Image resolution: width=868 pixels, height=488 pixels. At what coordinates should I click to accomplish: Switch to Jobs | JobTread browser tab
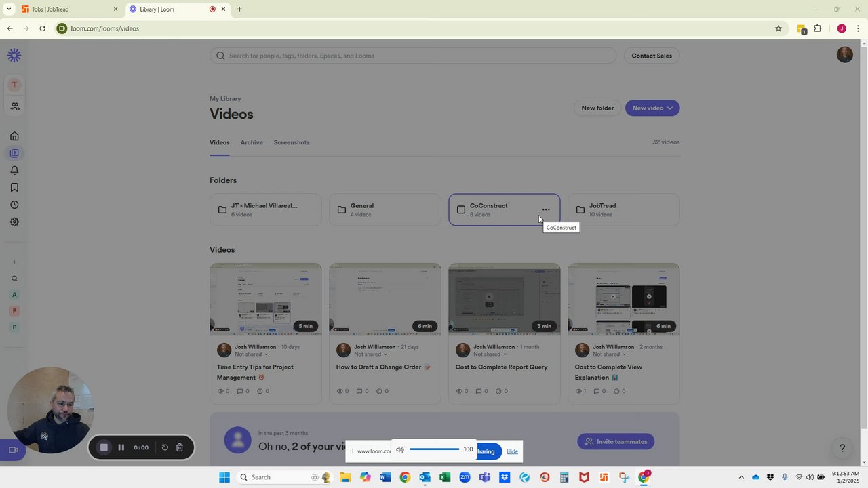69,9
